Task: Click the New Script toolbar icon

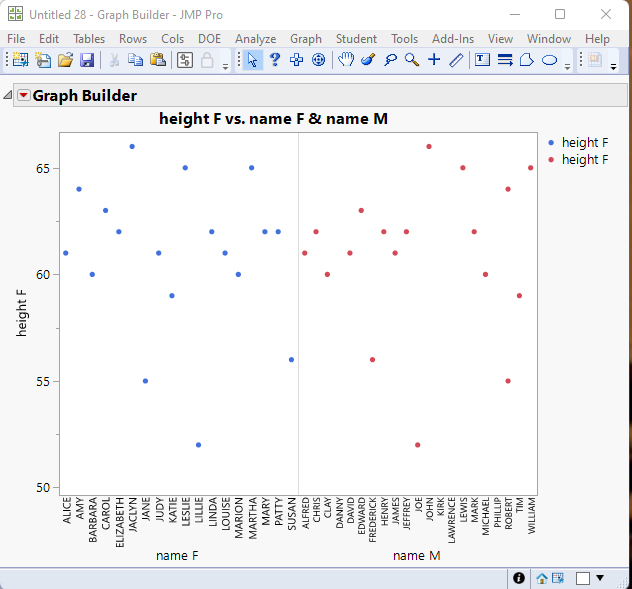Action: [43, 60]
